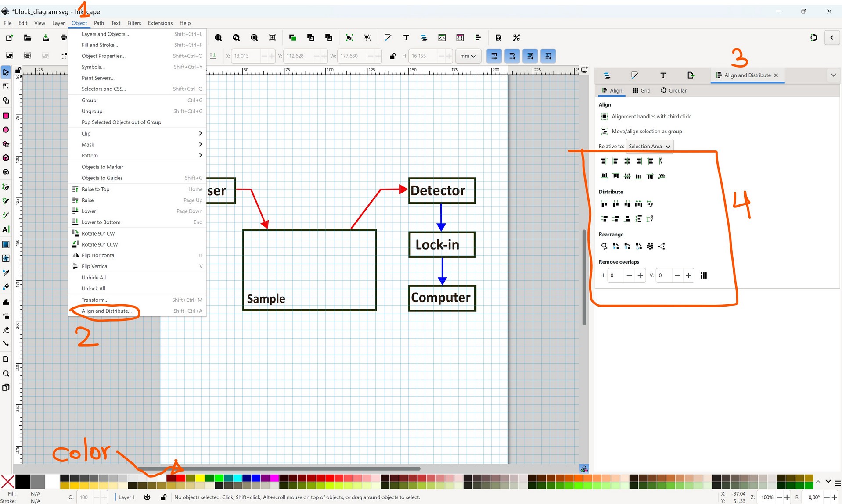The height and width of the screenshot is (504, 842).
Task: Open the mm units dropdown
Action: coord(468,56)
